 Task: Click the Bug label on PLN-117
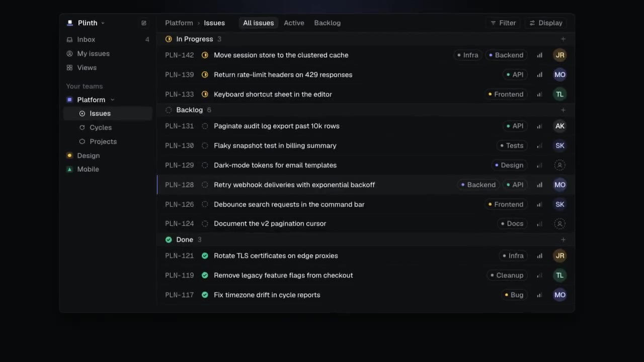(514, 295)
